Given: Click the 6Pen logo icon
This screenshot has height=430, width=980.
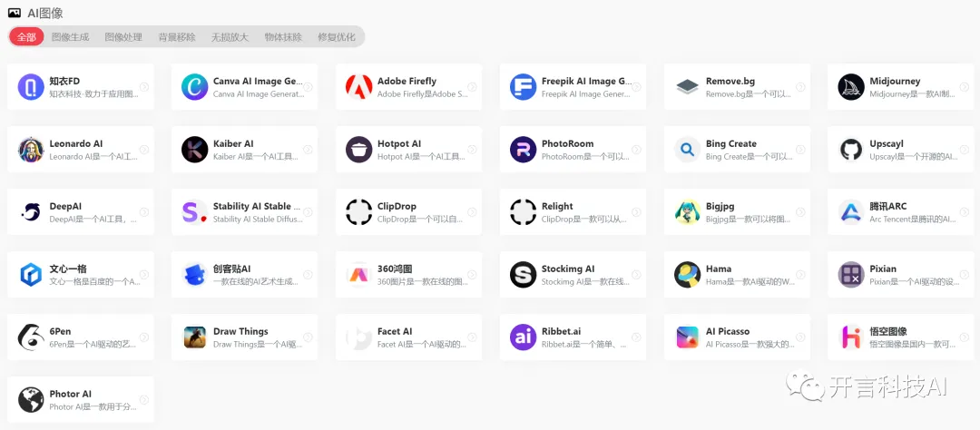Looking at the screenshot, I should [x=31, y=337].
